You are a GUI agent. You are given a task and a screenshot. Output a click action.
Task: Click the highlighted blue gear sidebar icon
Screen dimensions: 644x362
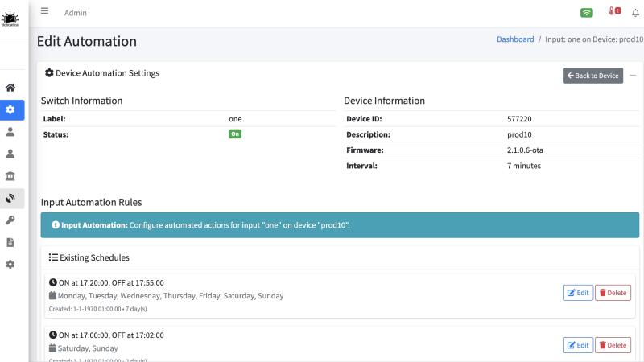pyautogui.click(x=10, y=109)
